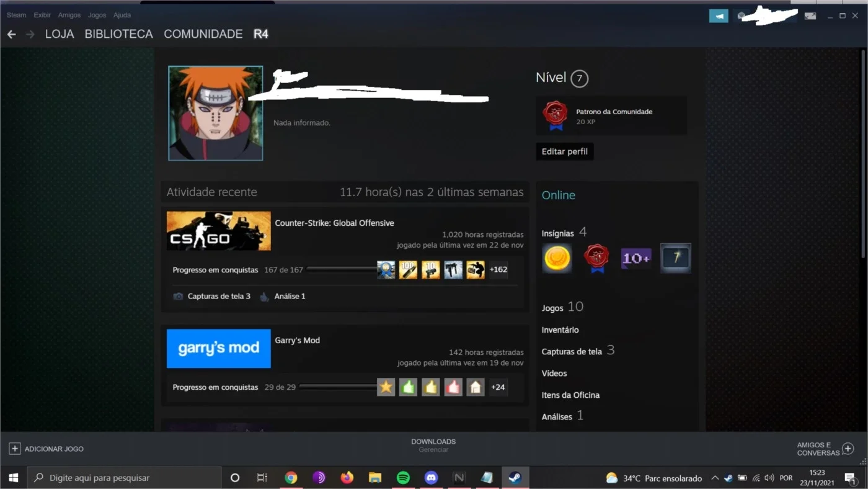868x489 pixels.
Task: Click the Editar perfil button
Action: point(565,151)
